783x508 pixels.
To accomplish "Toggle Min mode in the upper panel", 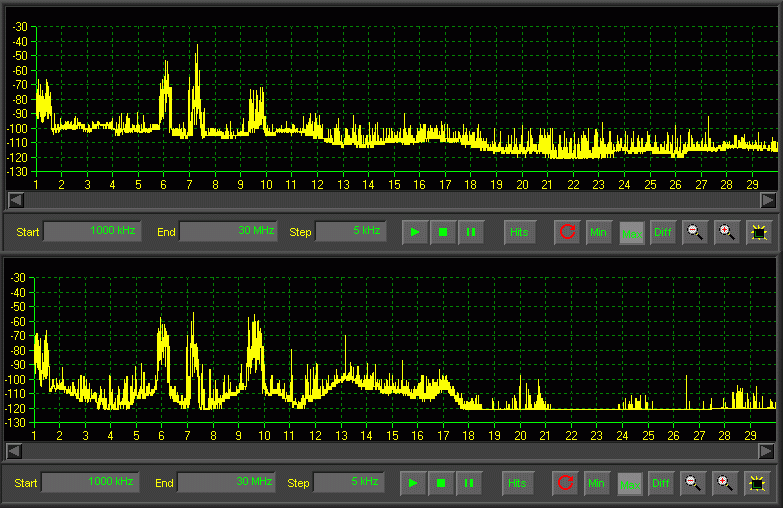I will tap(599, 232).
